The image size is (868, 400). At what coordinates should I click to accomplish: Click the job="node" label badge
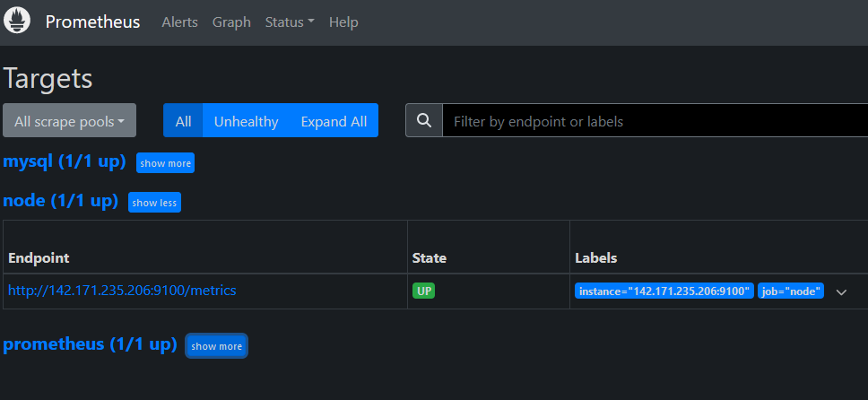click(x=790, y=291)
